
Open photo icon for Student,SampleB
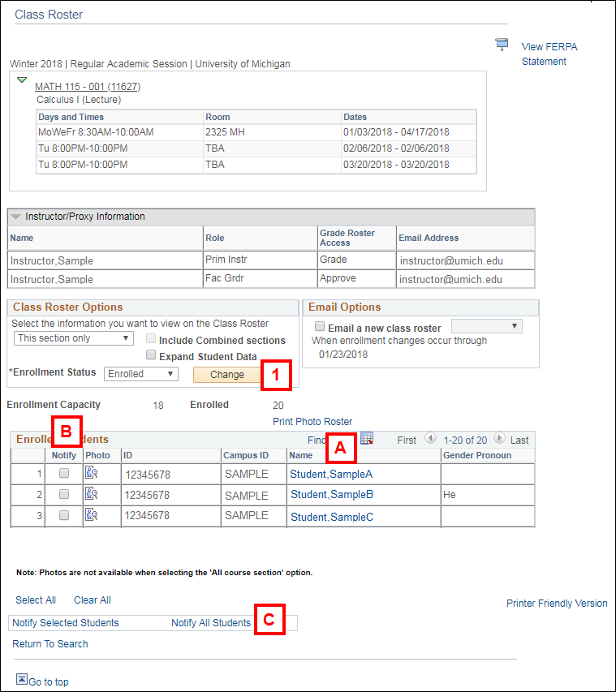(92, 494)
